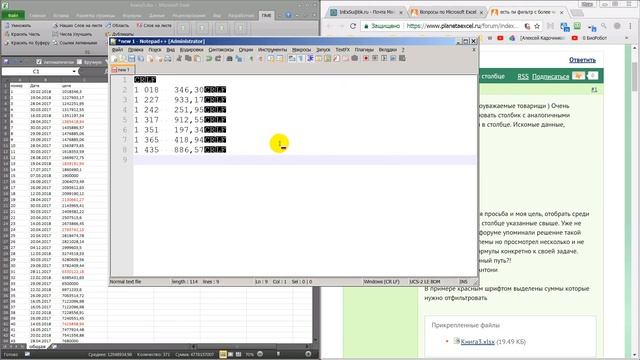The image size is (640, 360).
Task: Click the Paste icon in Notepad++ toolbar
Action: tap(198, 58)
